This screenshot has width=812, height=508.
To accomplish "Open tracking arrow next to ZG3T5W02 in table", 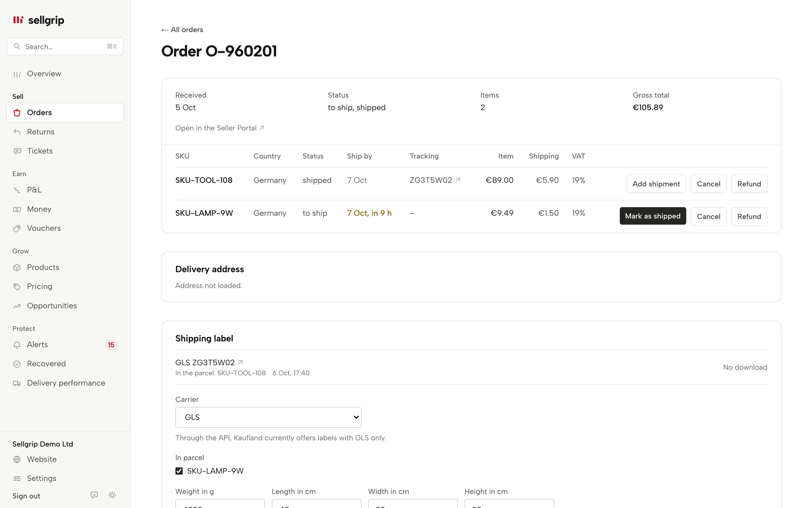I will coord(458,180).
